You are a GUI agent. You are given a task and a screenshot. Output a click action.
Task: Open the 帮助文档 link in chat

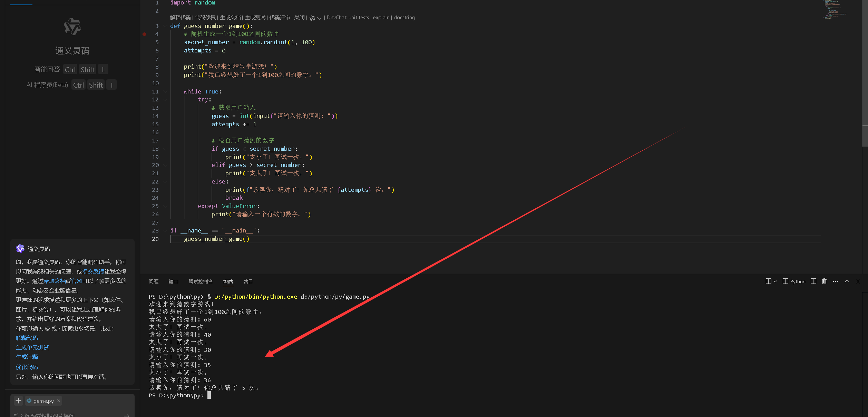55,281
